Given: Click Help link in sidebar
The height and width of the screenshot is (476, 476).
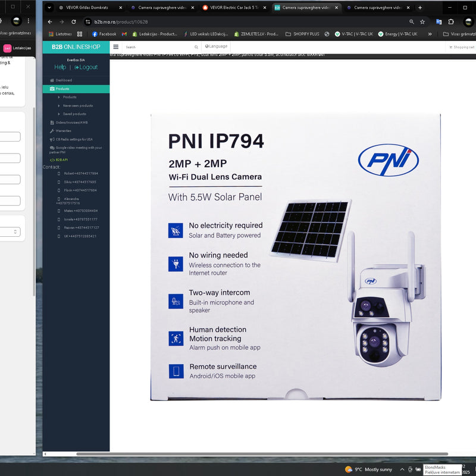Looking at the screenshot, I should (60, 67).
